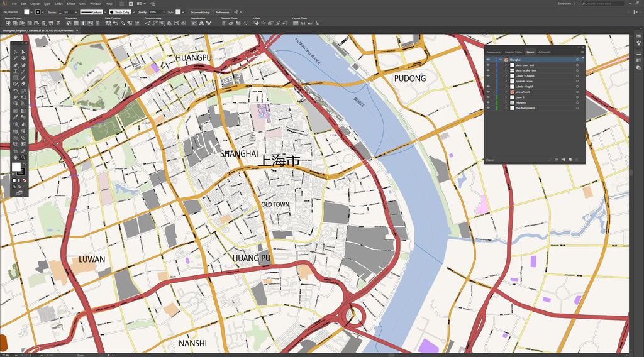The width and height of the screenshot is (644, 357).
Task: Open the Layers panel options menu
Action: click(x=582, y=52)
